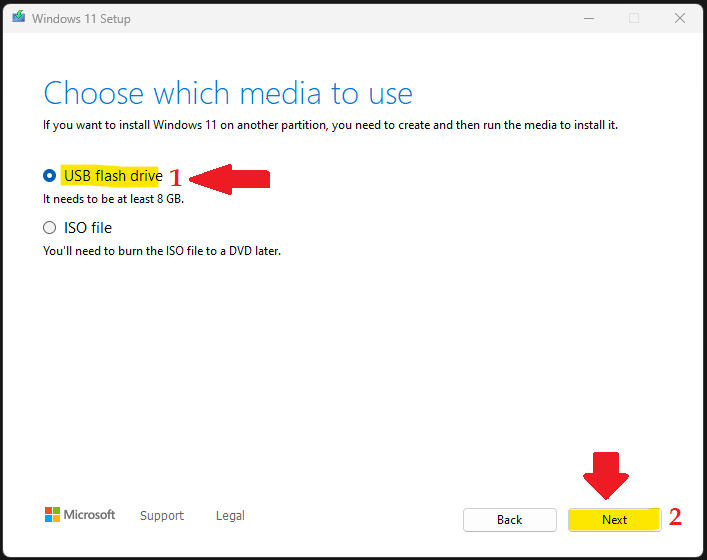707x560 pixels.
Task: Click the disabled maximize button
Action: [x=634, y=18]
